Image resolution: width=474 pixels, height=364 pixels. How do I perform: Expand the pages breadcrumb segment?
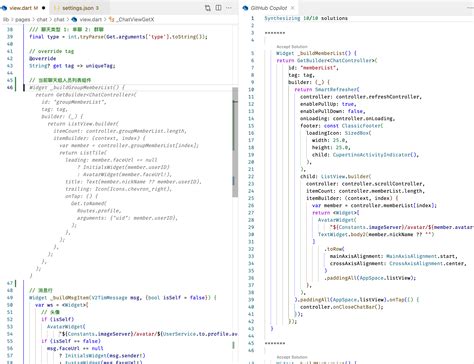(x=23, y=19)
